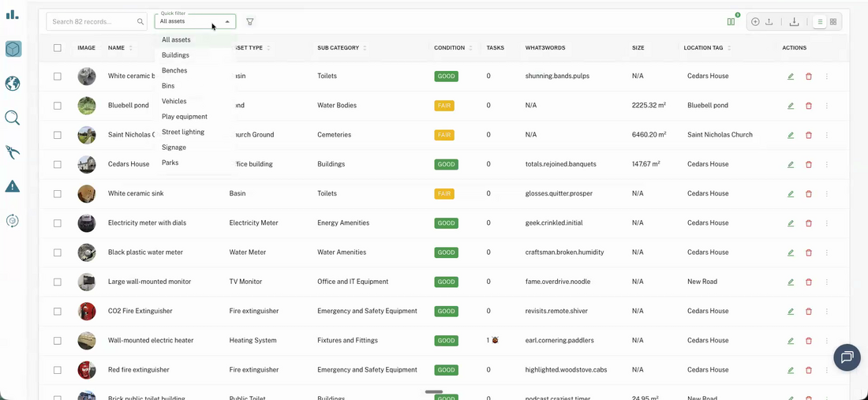Screen dimensions: 868x400
Task: Click the bug task icon on Wall-mounted electric heater
Action: tap(495, 340)
